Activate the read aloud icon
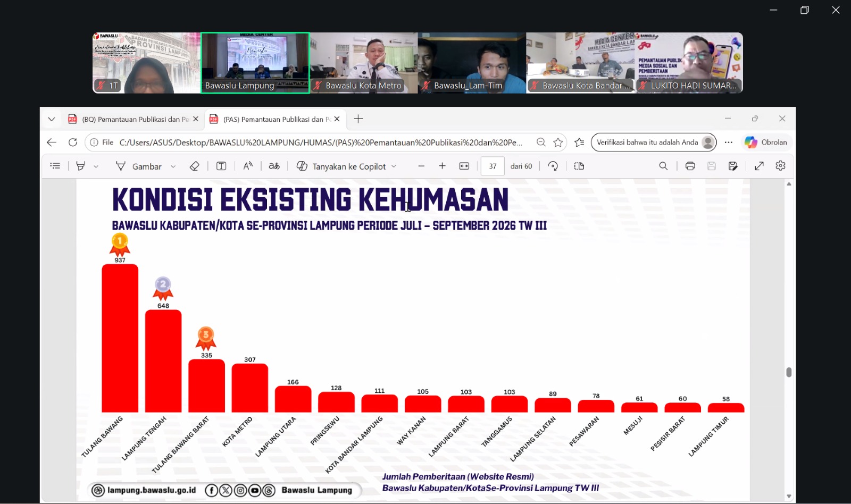Screen dimensions: 851x504 [248, 166]
